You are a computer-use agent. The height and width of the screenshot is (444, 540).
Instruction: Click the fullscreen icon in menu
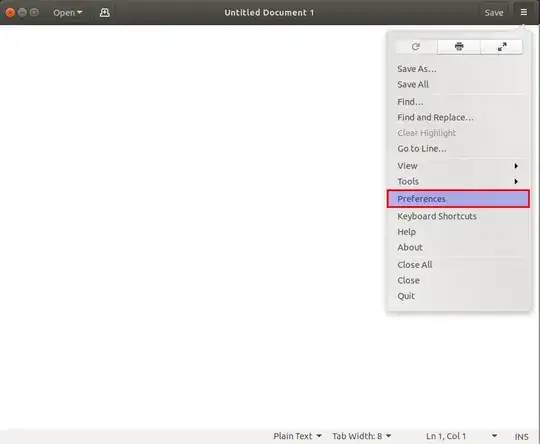coord(501,47)
